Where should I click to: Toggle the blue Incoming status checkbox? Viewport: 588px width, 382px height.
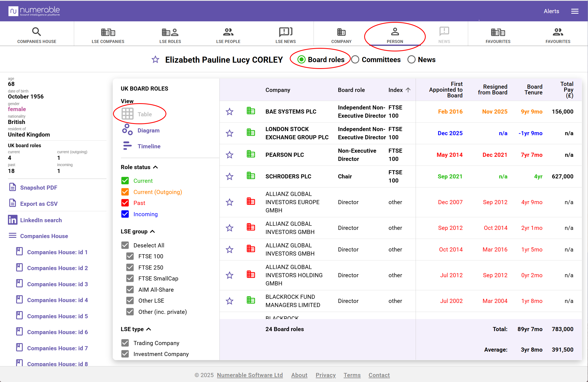125,214
